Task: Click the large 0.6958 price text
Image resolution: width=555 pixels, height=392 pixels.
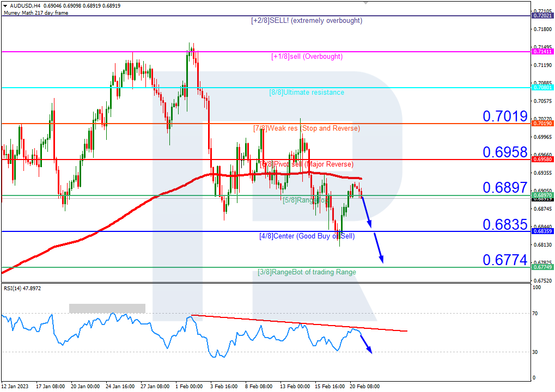Action: [505, 152]
